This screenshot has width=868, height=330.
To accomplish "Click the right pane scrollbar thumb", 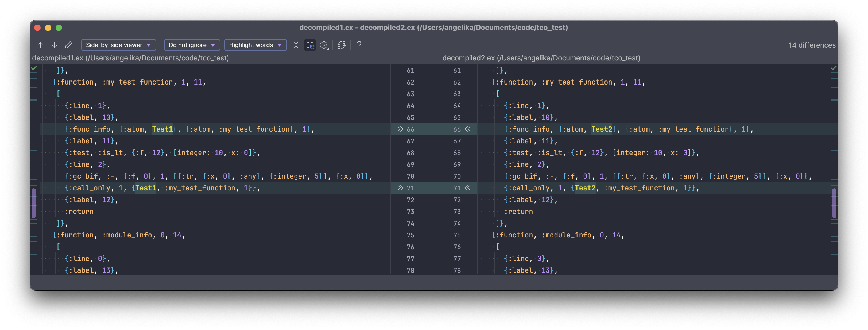I will [834, 203].
